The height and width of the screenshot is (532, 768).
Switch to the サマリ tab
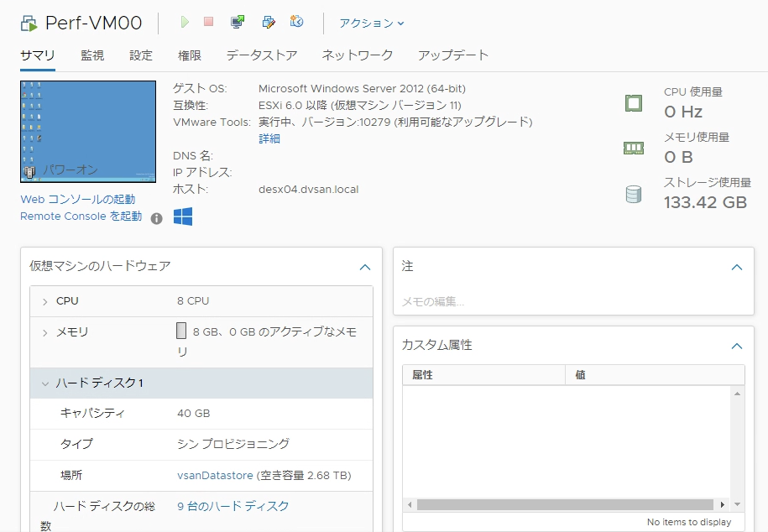(x=38, y=55)
